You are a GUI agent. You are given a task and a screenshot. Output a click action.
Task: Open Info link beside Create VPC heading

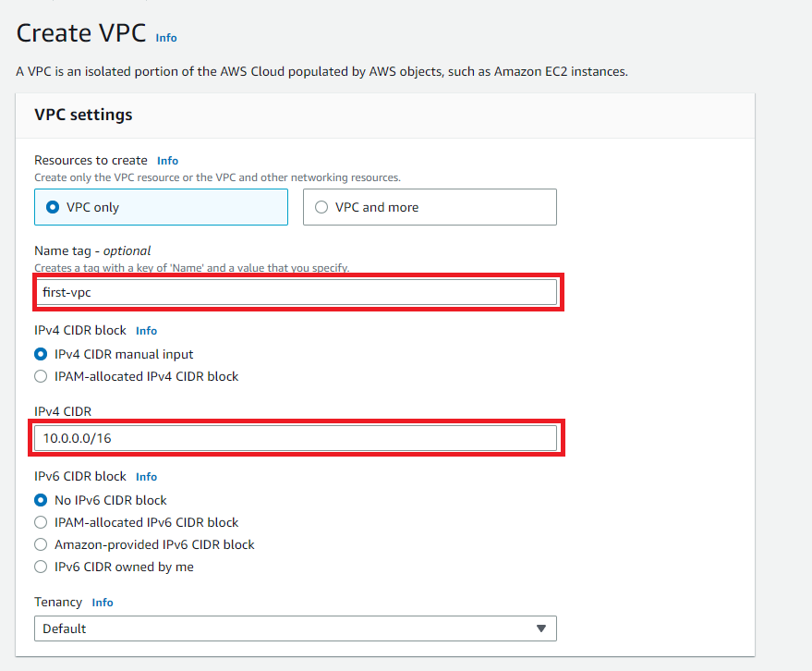[166, 38]
